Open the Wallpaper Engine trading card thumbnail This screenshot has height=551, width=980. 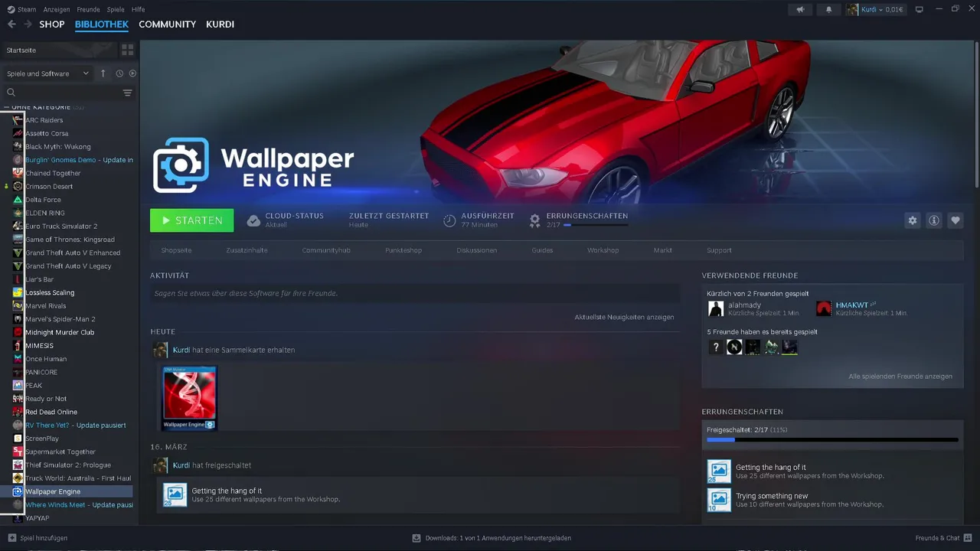(189, 398)
